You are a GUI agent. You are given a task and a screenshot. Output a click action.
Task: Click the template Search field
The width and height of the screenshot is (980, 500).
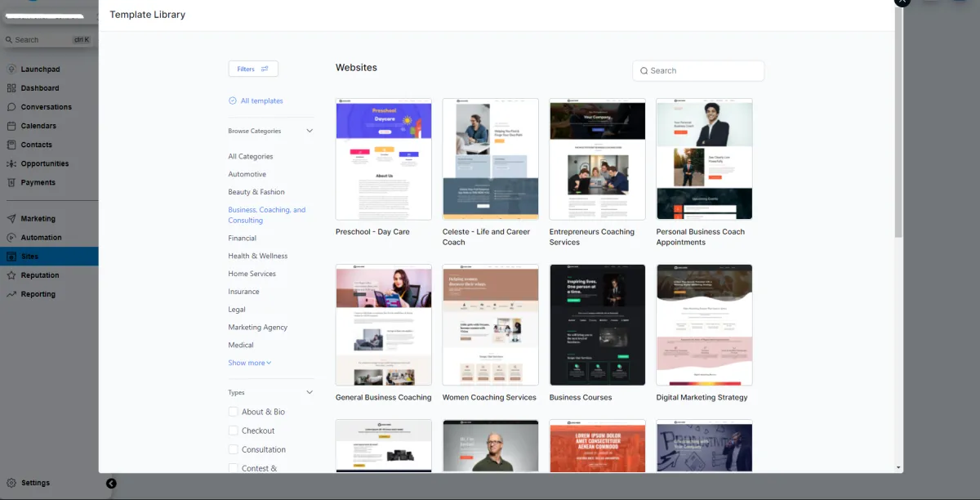pos(698,71)
